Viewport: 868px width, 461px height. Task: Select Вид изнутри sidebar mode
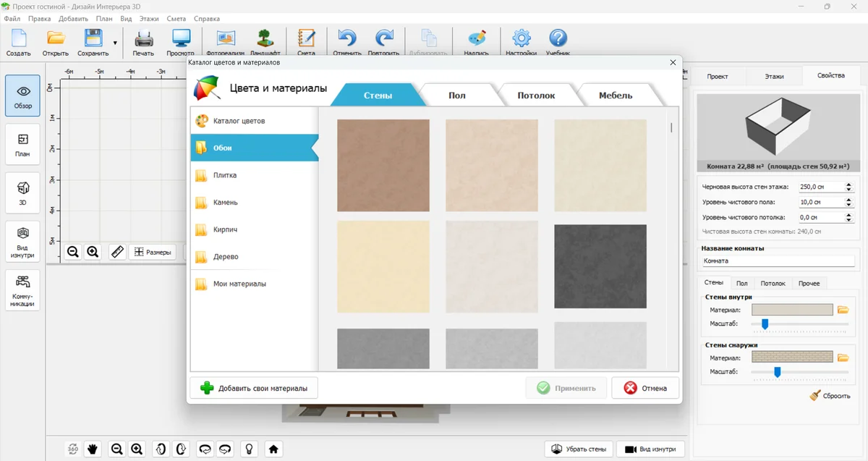click(x=23, y=241)
